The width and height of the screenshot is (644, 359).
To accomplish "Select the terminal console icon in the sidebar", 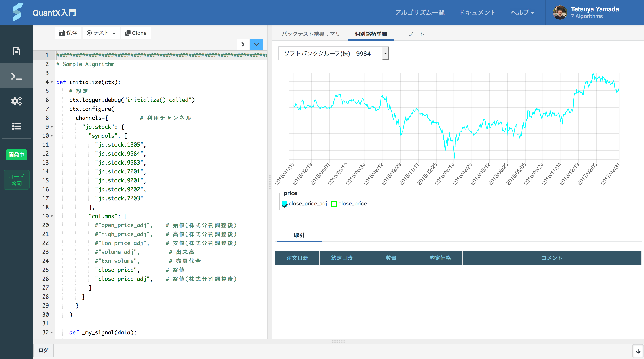I will (16, 76).
